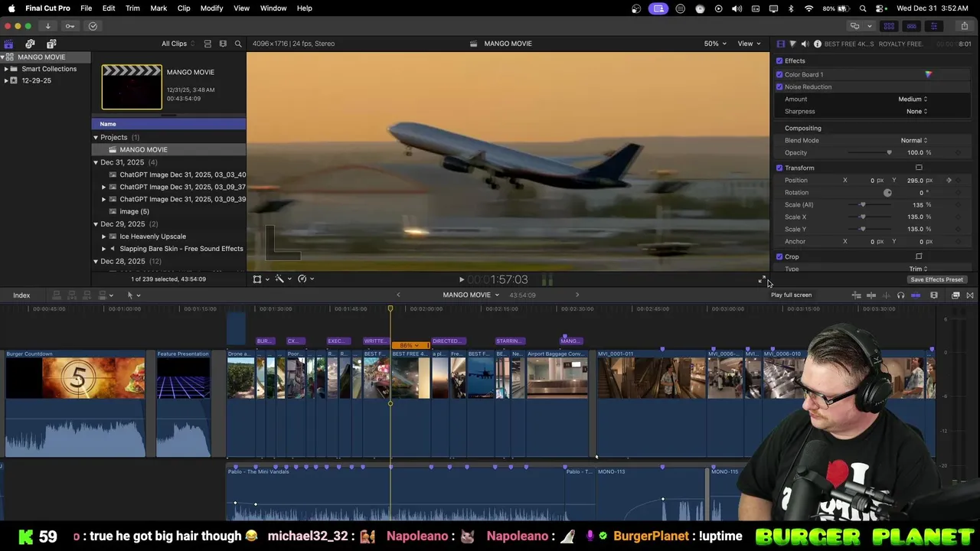This screenshot has height=551, width=980.
Task: Click the Rotation dial control
Action: coord(887,192)
